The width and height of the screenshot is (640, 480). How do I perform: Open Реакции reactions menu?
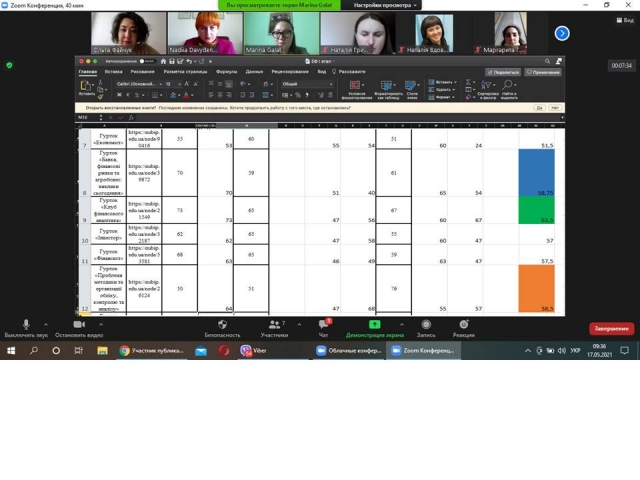coord(464,329)
